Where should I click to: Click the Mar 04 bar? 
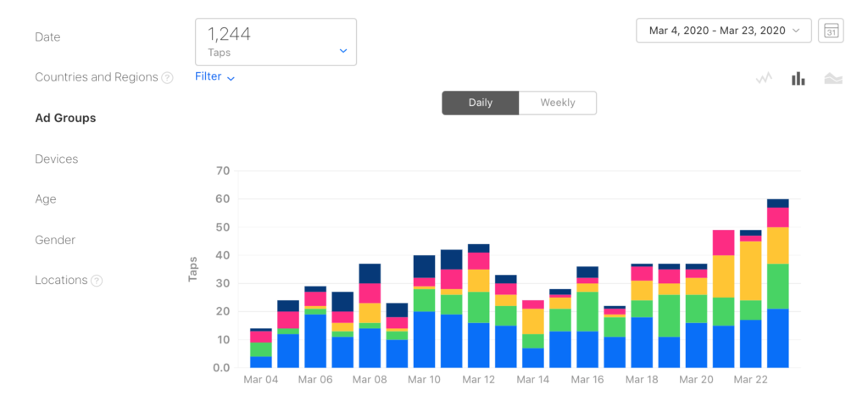(261, 348)
